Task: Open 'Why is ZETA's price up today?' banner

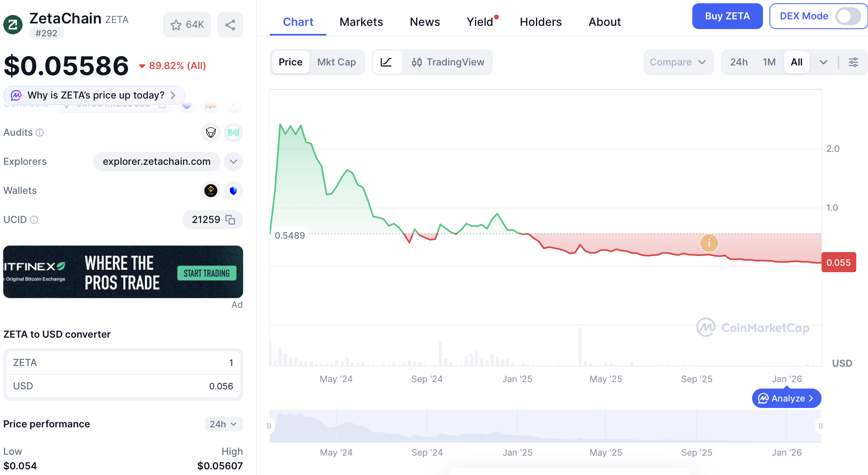Action: click(94, 95)
